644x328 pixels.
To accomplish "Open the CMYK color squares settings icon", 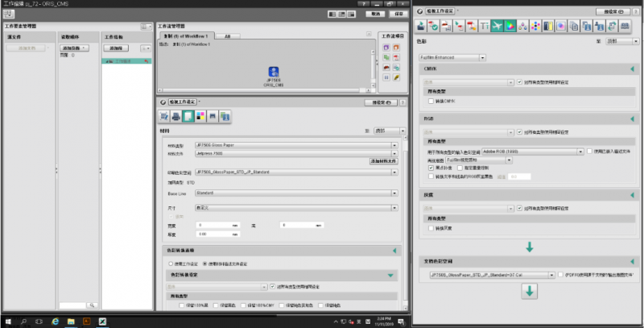I will pyautogui.click(x=200, y=117).
